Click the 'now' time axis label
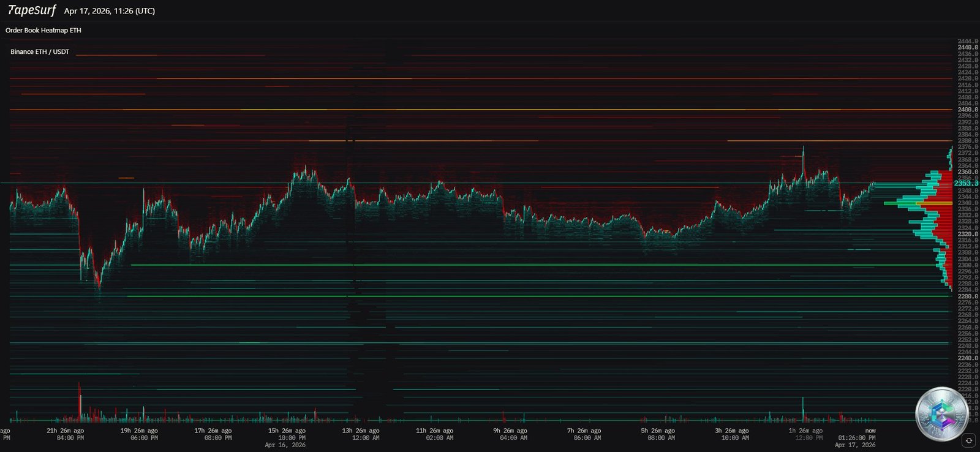Viewport: 980px width, 452px height. 870,431
